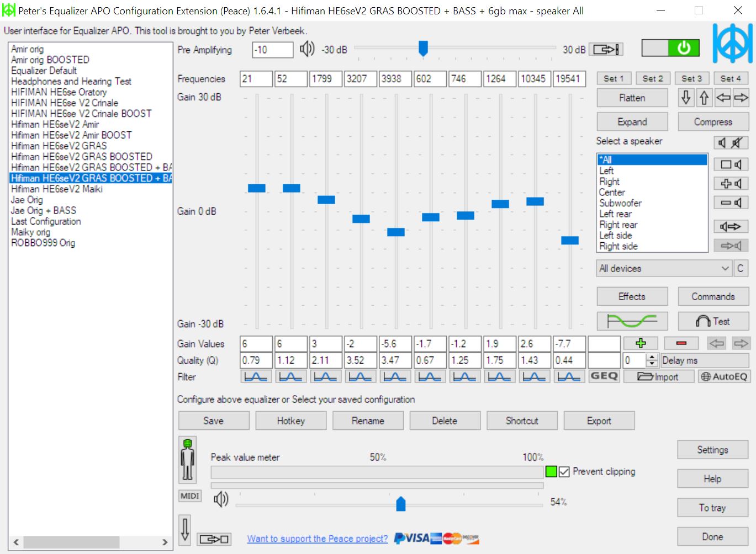This screenshot has width=756, height=554.
Task: Click the 3938 Hz gain slider handle
Action: click(396, 232)
